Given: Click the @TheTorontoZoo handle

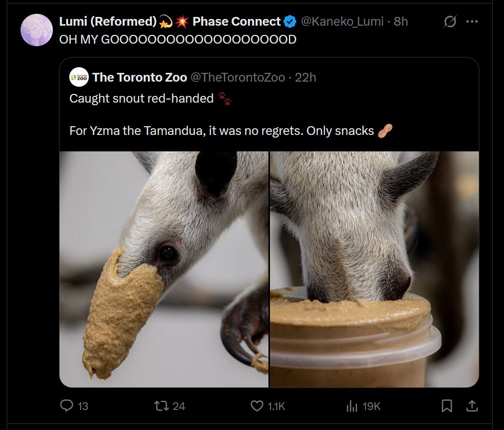Looking at the screenshot, I should coord(237,77).
